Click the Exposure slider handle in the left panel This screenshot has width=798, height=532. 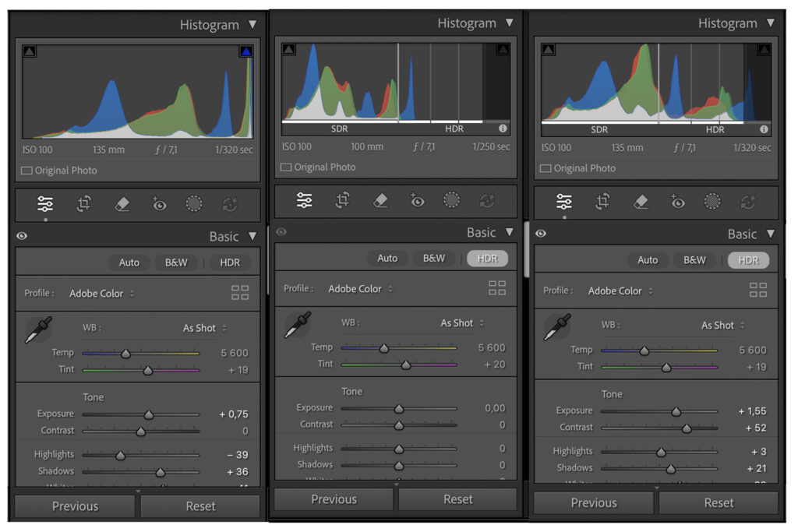(149, 414)
